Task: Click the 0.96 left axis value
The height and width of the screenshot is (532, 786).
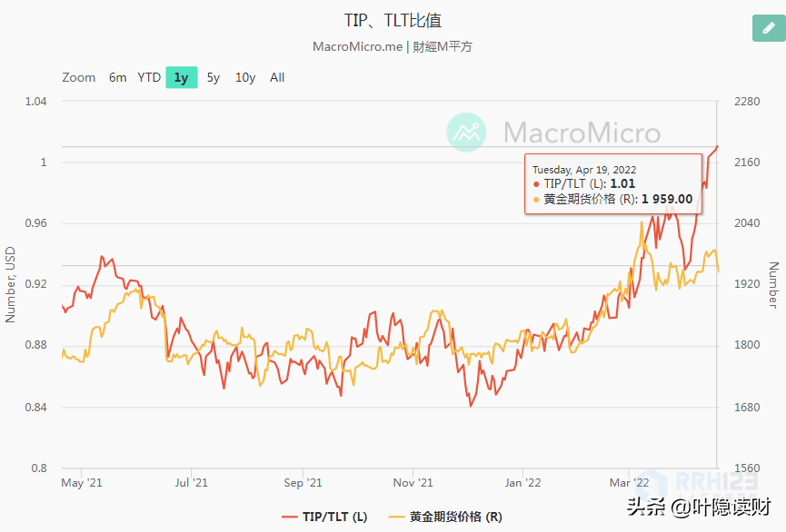Action: 35,223
